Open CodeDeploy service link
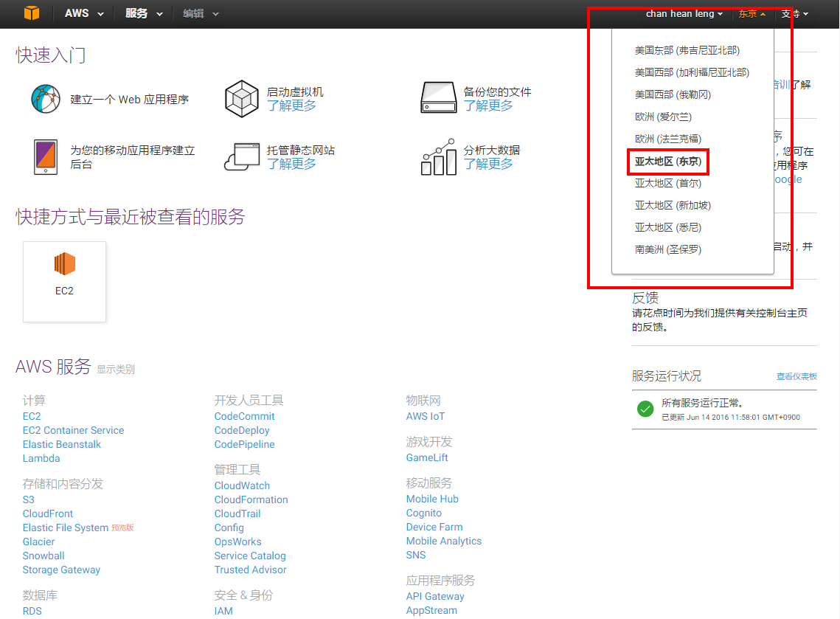This screenshot has height=619, width=840. click(242, 430)
